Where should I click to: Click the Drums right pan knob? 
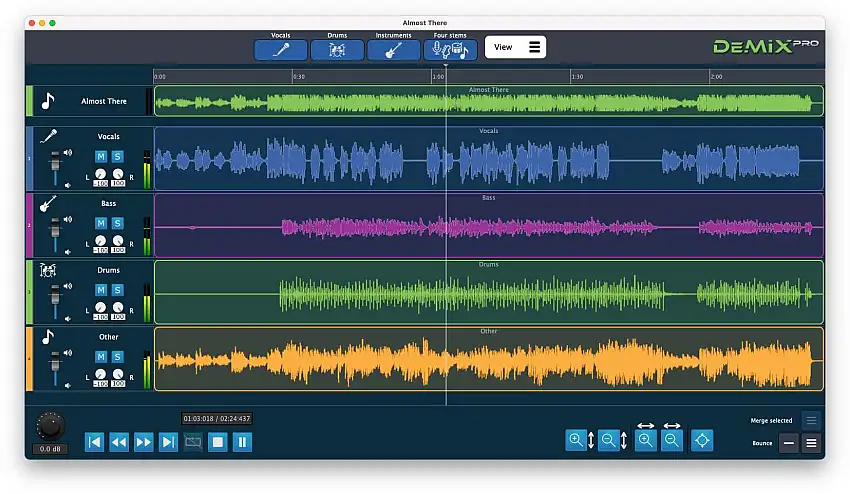tap(118, 307)
